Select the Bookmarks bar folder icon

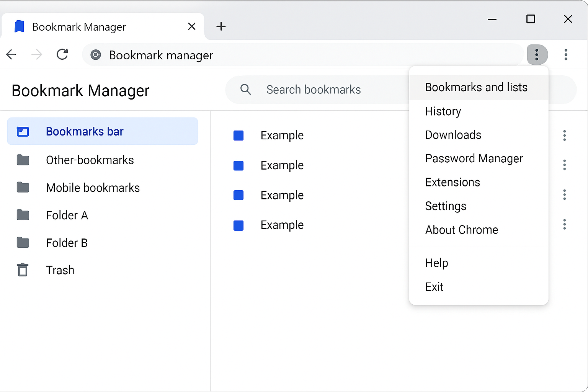23,131
